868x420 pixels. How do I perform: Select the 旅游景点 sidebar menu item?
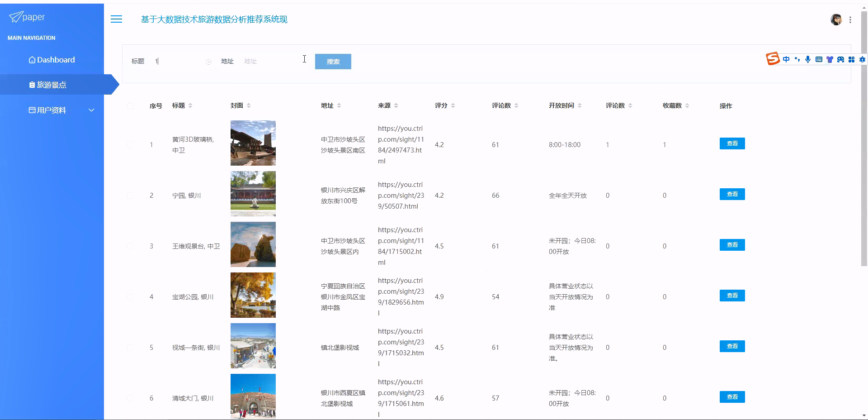click(50, 84)
